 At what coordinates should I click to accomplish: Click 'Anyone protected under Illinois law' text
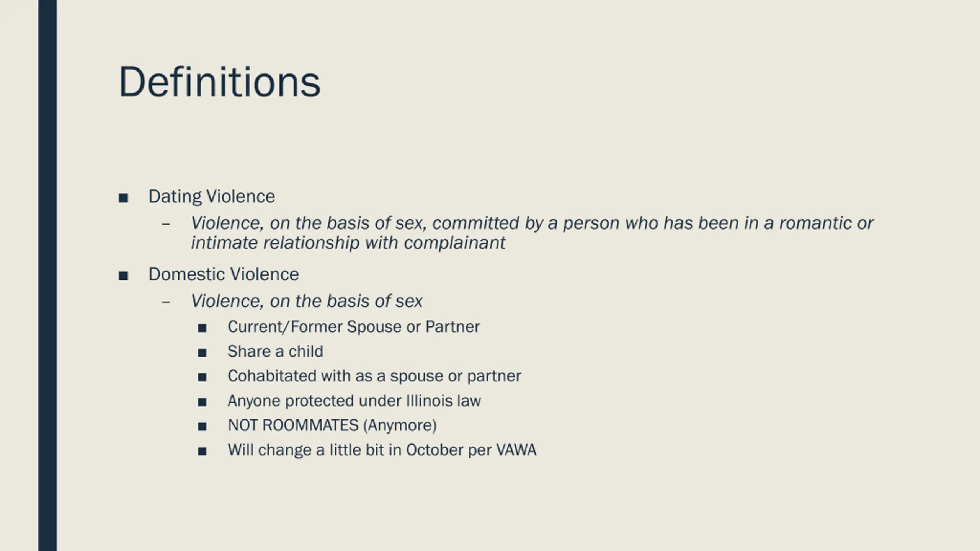[x=354, y=401]
